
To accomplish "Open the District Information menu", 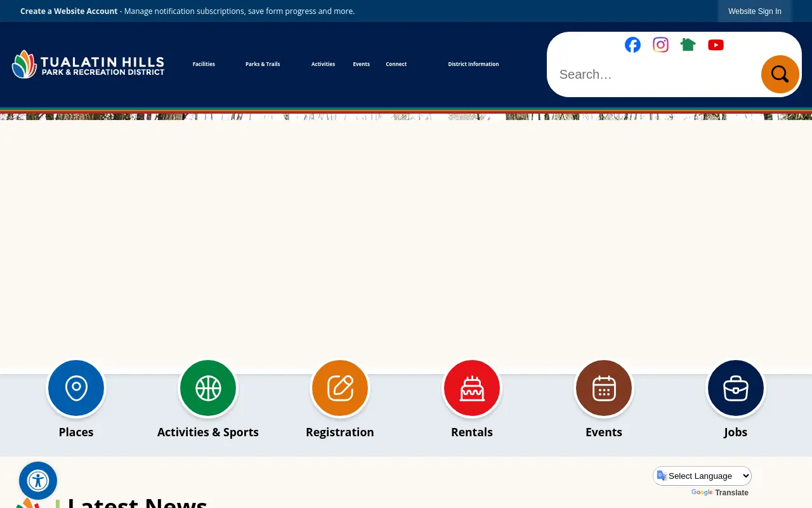I will pyautogui.click(x=473, y=64).
